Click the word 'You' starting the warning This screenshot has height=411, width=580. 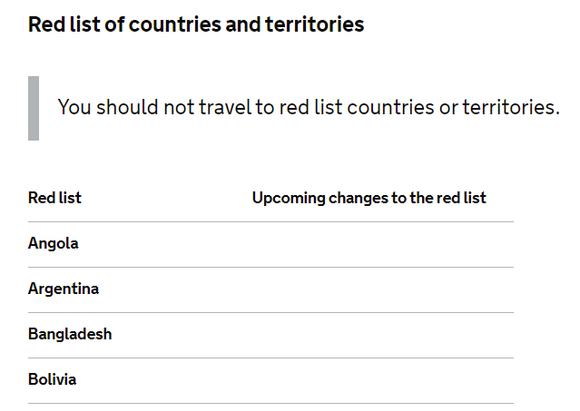(x=74, y=107)
